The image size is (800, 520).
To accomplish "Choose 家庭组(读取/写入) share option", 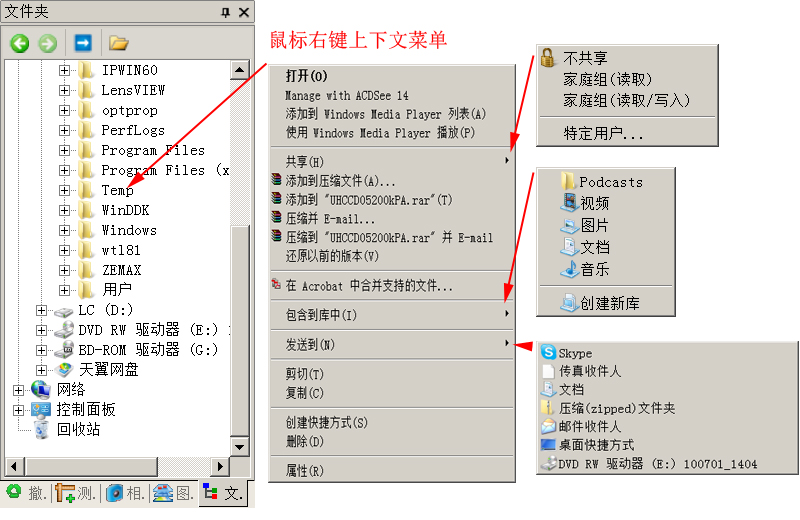I will pyautogui.click(x=627, y=100).
